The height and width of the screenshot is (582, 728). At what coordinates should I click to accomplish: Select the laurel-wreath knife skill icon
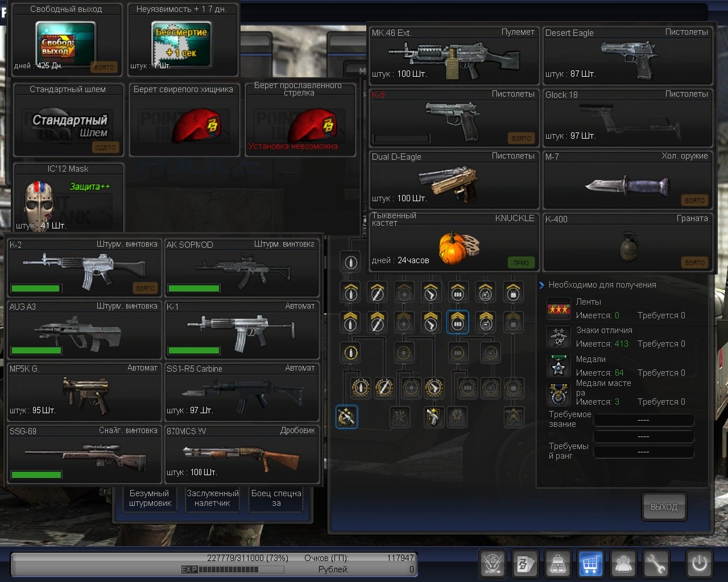point(385,388)
